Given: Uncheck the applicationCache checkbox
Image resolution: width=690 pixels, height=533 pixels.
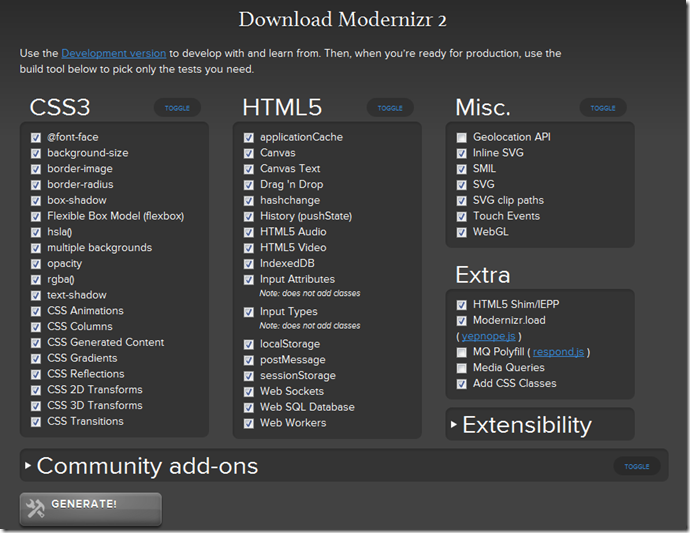Looking at the screenshot, I should pyautogui.click(x=249, y=138).
